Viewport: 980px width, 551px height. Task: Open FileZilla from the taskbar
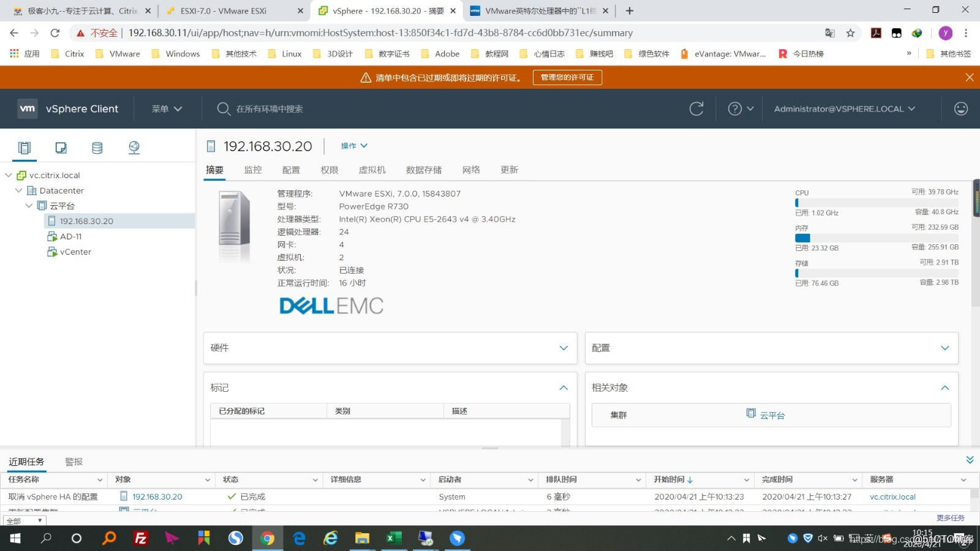pyautogui.click(x=141, y=538)
